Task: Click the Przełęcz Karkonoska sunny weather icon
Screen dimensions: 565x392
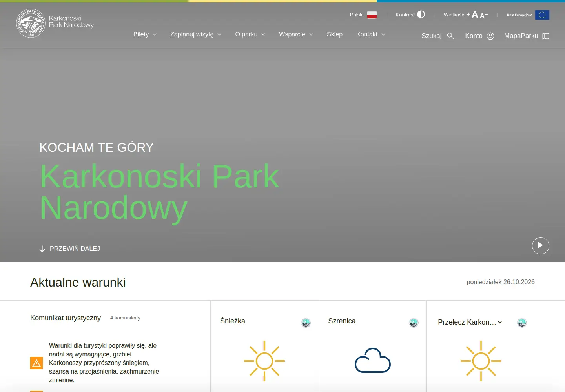Action: point(481,361)
